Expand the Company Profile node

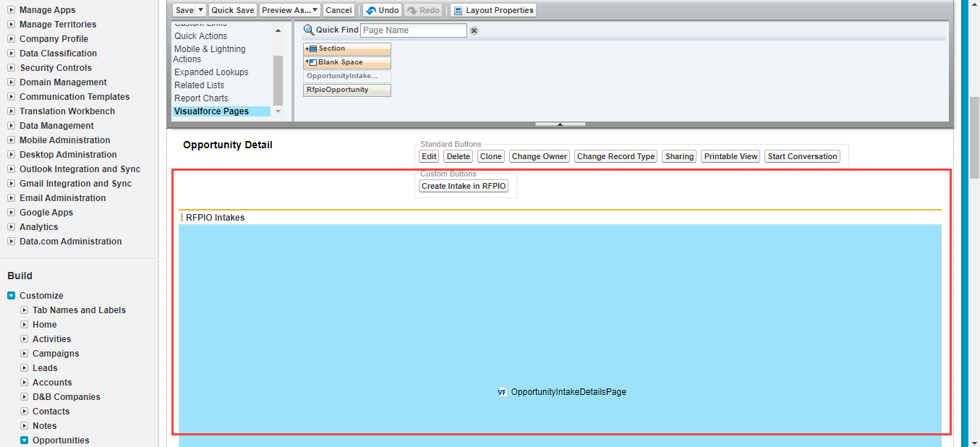[x=11, y=39]
